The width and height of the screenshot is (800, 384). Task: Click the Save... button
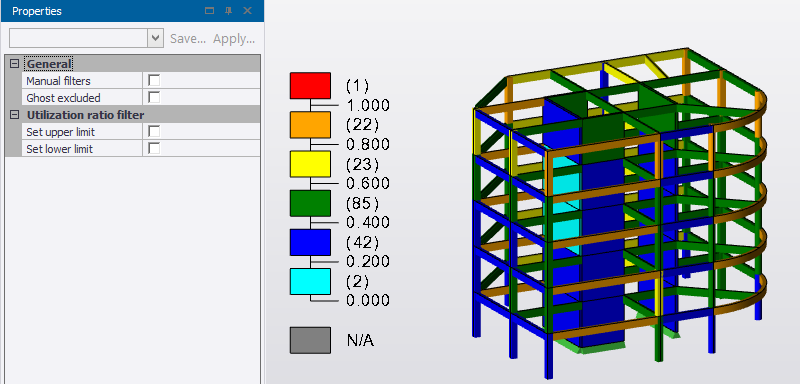(x=188, y=39)
